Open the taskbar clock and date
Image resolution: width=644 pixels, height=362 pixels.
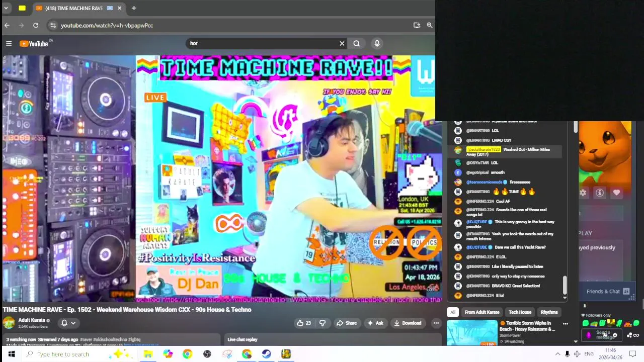[x=610, y=354]
